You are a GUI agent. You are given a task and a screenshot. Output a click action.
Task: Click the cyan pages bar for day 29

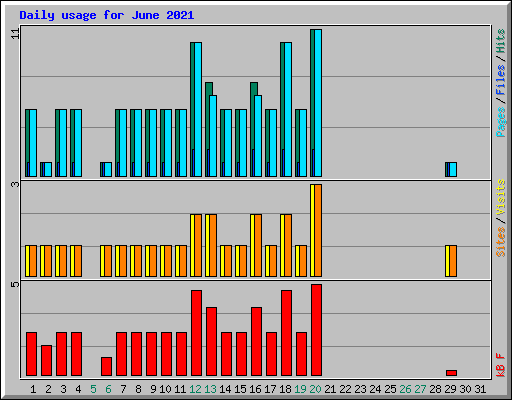453,169
